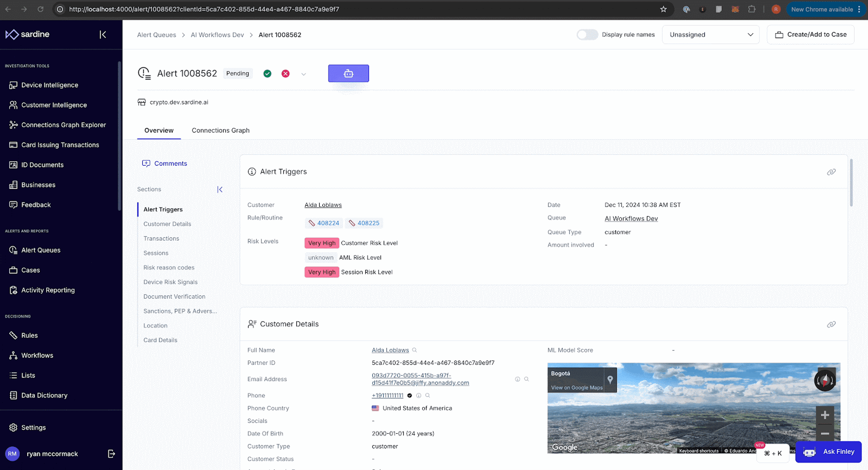
Task: Collapse the Sections panel
Action: tap(220, 190)
